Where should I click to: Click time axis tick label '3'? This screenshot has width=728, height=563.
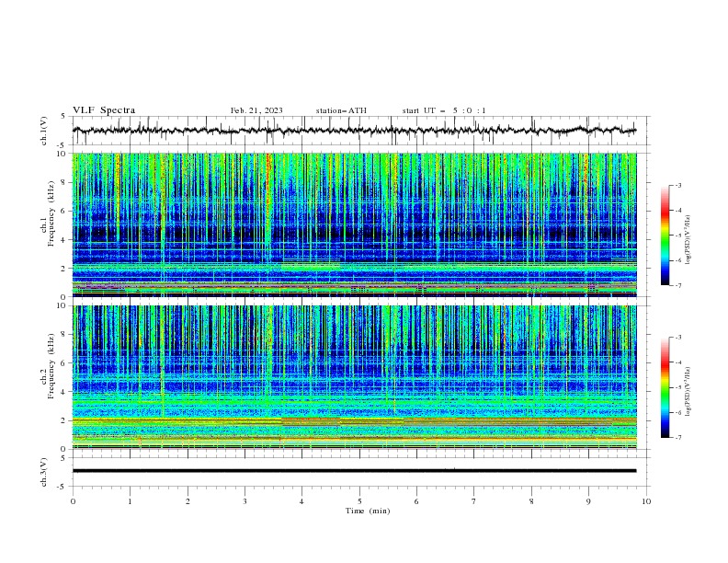[245, 501]
